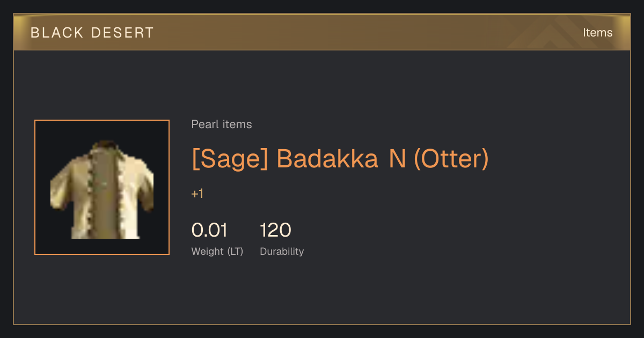Click the gold header banner

tap(322, 32)
